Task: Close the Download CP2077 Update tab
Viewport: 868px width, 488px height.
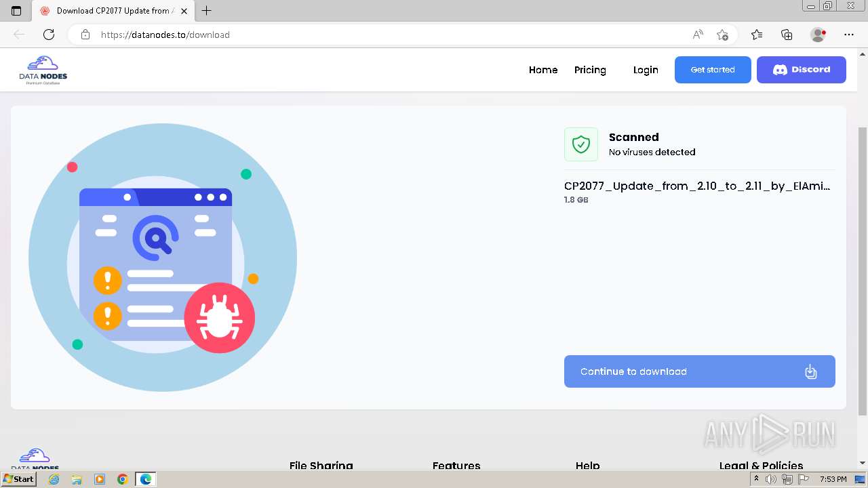Action: 184,11
